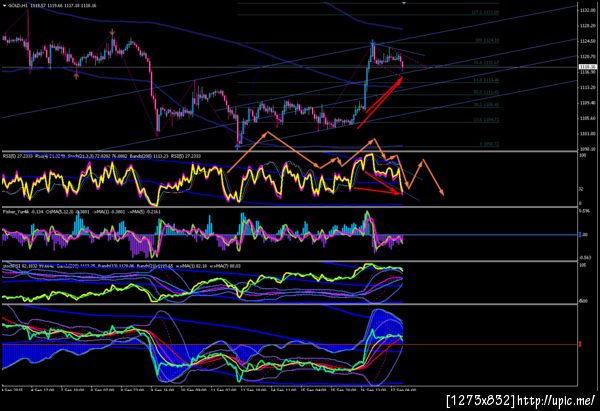Open the chart menu triangle beside GOLD,H1
The height and width of the screenshot is (411, 600).
coord(4,6)
